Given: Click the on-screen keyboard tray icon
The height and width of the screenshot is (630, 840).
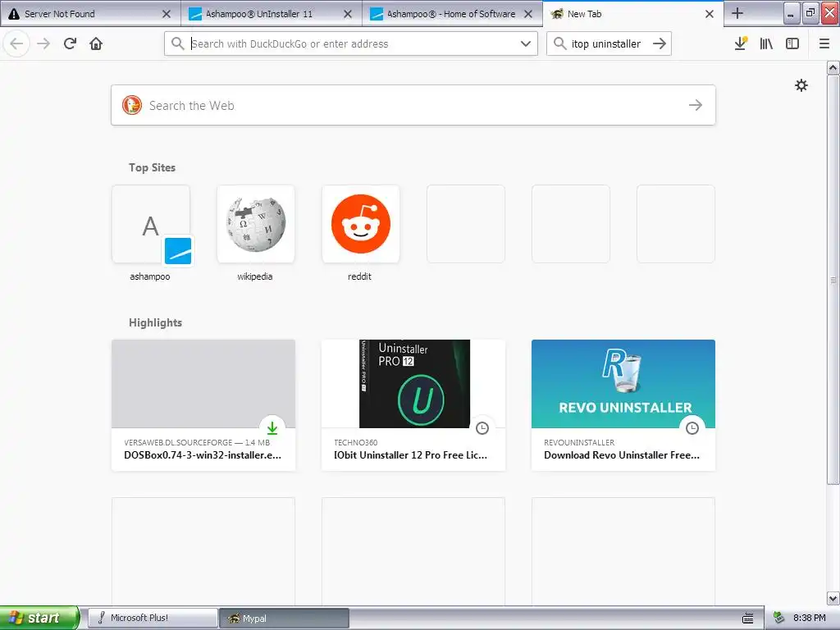Looking at the screenshot, I should click(748, 619).
